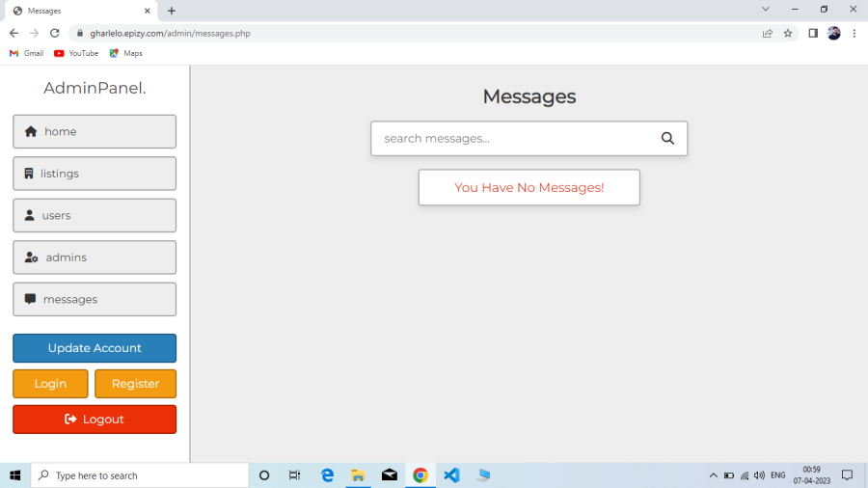The width and height of the screenshot is (868, 488).
Task: Open the notification center icon
Action: tap(847, 475)
